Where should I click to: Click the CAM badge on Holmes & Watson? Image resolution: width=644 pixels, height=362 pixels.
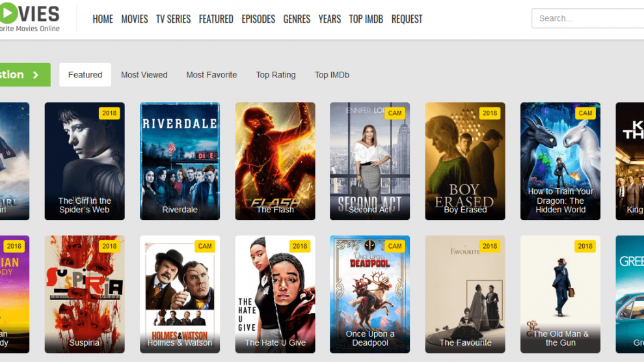tap(205, 246)
